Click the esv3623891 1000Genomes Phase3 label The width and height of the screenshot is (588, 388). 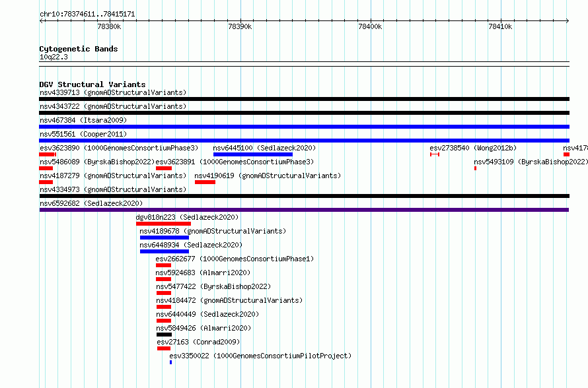click(235, 162)
